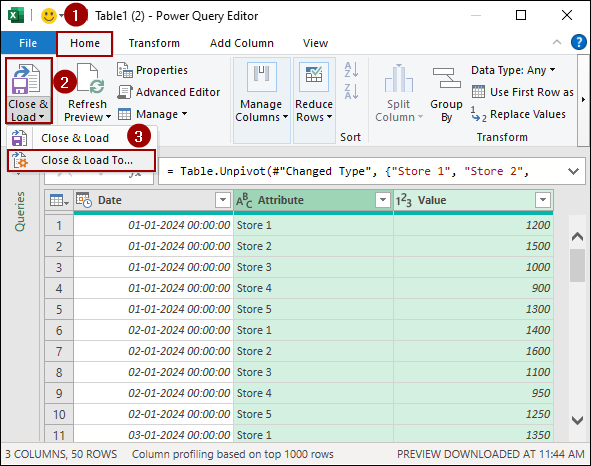This screenshot has height=466, width=591.
Task: Click the Value column 123 type icon
Action: 404,200
